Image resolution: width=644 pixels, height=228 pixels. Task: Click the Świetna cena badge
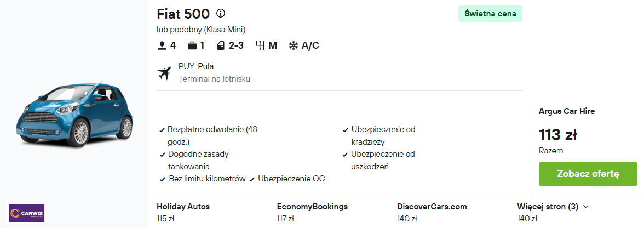coord(491,14)
